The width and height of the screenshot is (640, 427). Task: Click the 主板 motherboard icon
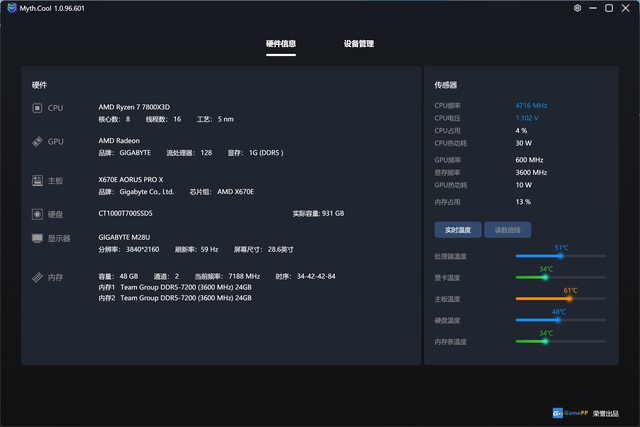pos(37,180)
